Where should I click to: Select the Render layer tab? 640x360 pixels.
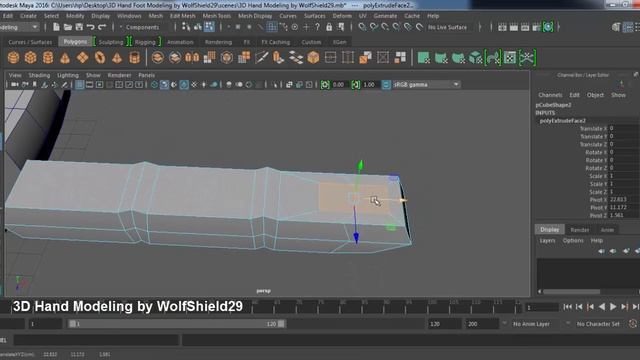point(580,230)
